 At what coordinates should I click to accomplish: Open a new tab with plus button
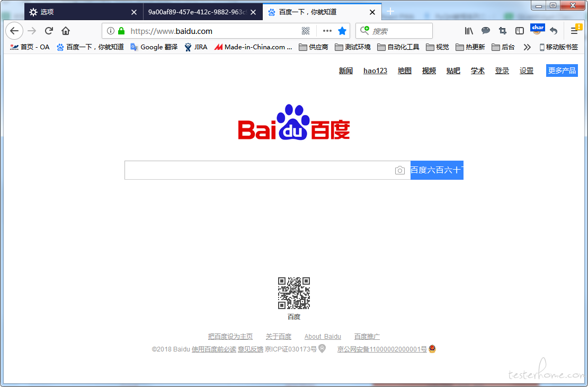(390, 12)
